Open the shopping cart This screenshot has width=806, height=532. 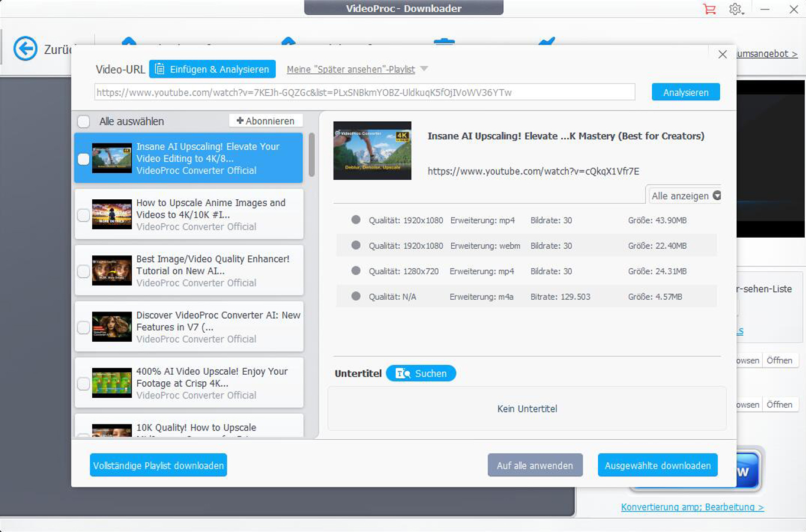pos(709,9)
